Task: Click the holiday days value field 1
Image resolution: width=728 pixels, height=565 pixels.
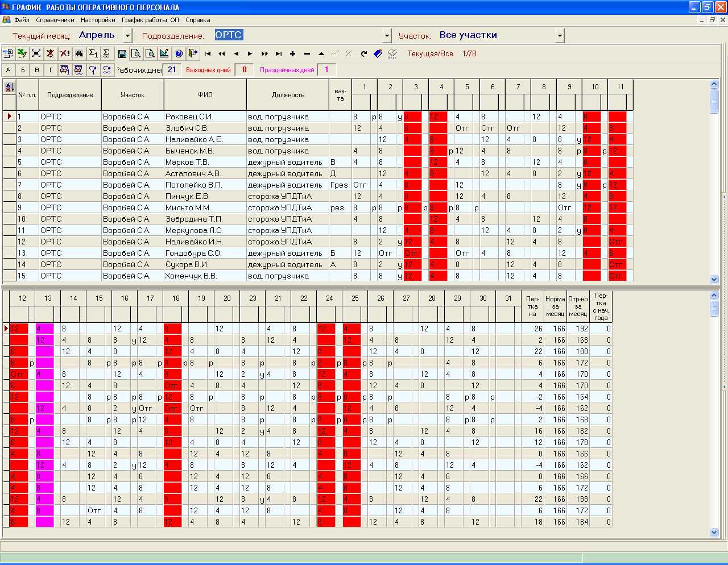Action: [326, 70]
